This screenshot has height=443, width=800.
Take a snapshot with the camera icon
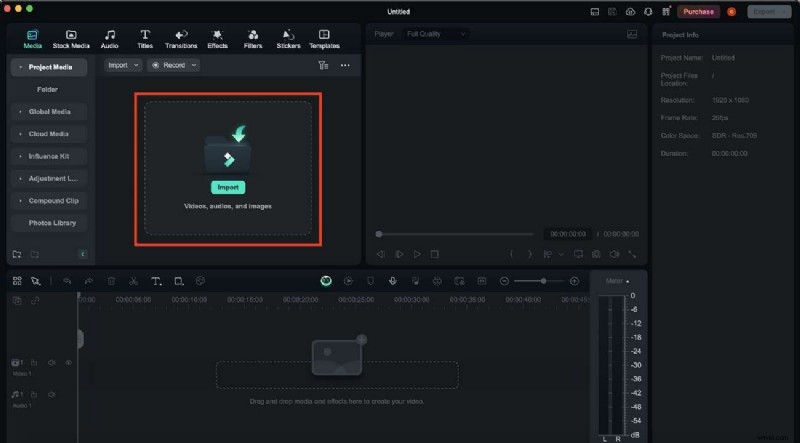[595, 254]
